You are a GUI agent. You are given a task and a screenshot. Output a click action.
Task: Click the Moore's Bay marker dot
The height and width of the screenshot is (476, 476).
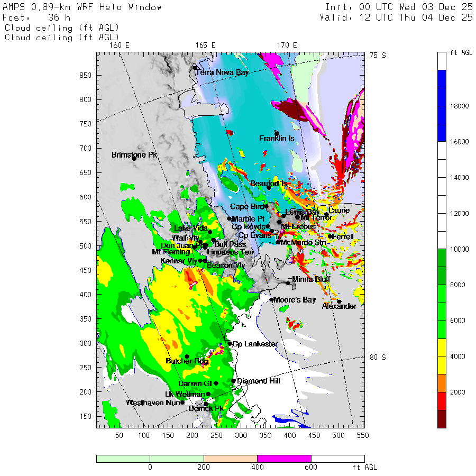[x=271, y=300]
